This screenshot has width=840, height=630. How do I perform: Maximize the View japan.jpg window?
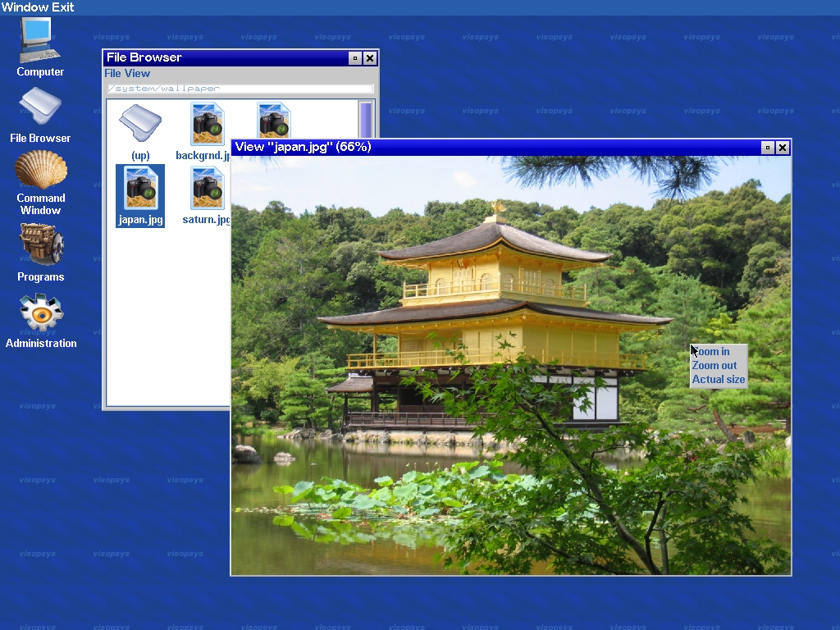(767, 148)
